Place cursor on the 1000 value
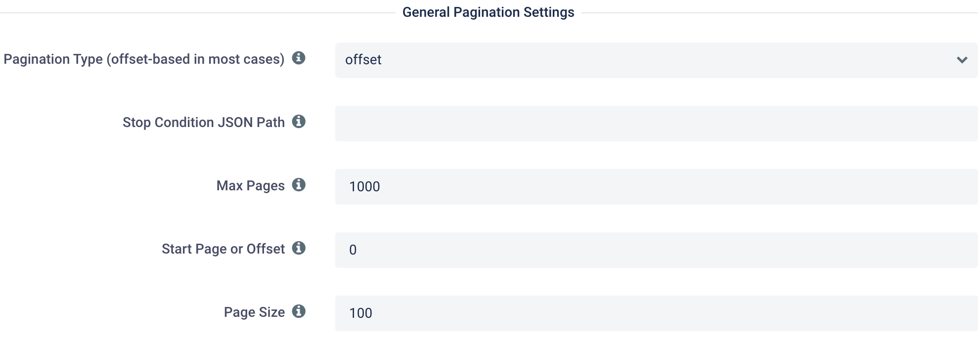 point(364,186)
